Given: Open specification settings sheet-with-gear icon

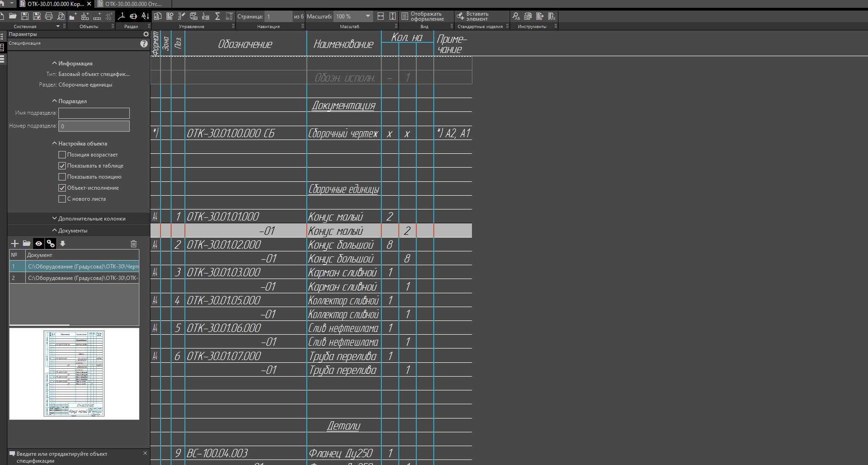Looking at the screenshot, I should (x=170, y=16).
